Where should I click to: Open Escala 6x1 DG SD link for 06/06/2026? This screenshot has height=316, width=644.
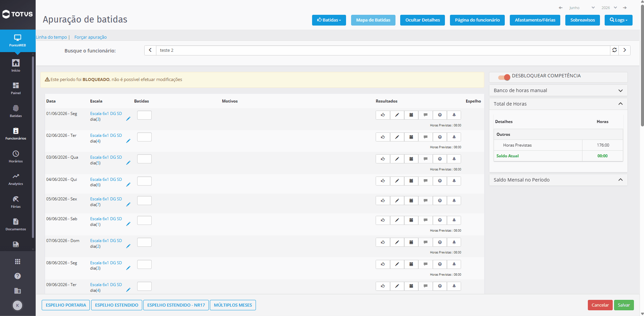click(x=106, y=219)
